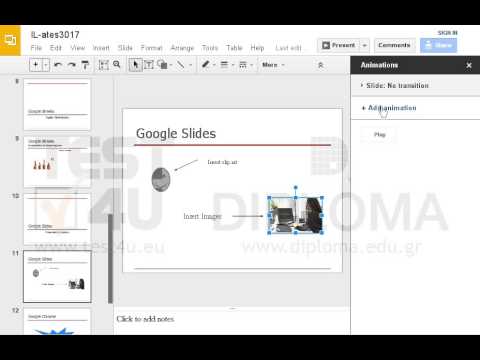Select slide 10 thumbnail
Screen dimensions: 480x360
57,219
